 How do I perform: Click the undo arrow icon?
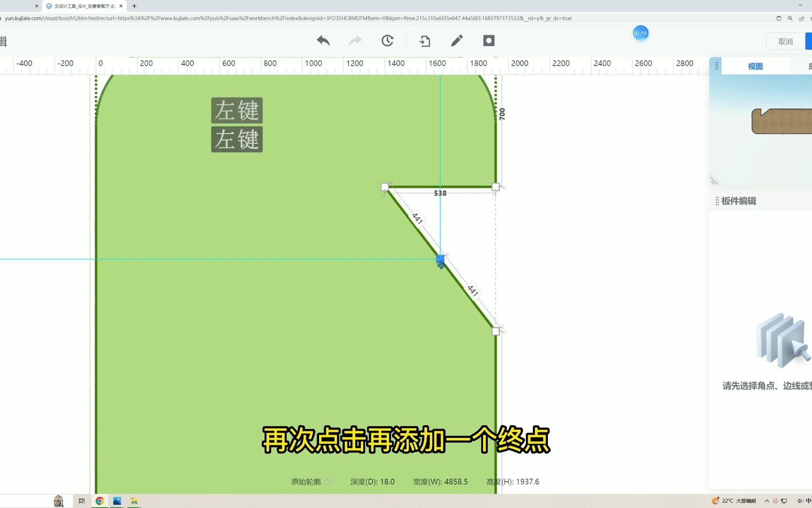coord(323,41)
